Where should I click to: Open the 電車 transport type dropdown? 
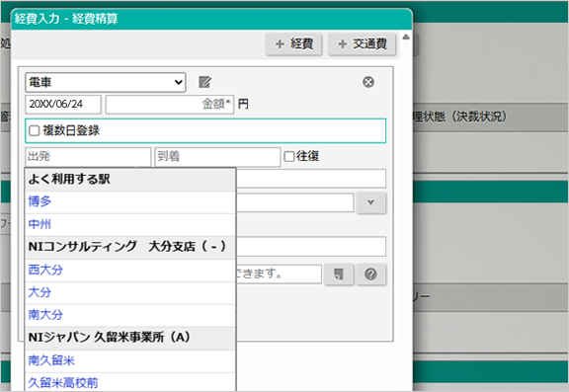point(106,82)
